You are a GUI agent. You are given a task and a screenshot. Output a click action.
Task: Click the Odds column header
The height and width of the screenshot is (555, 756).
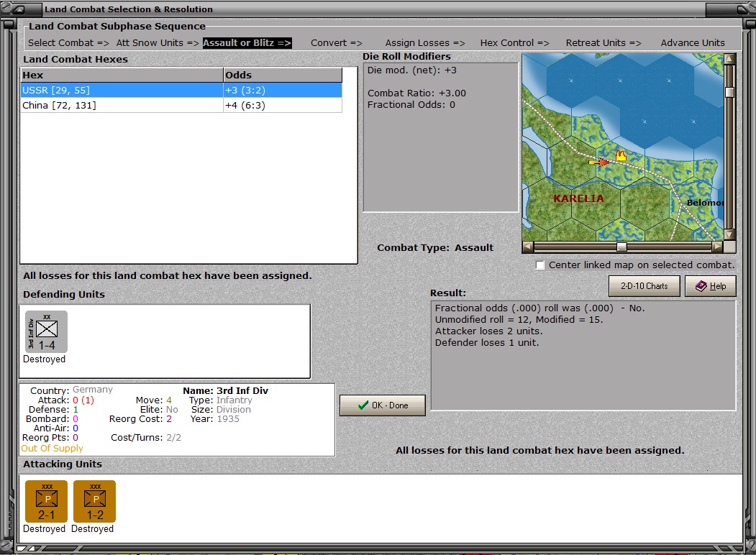coord(282,75)
